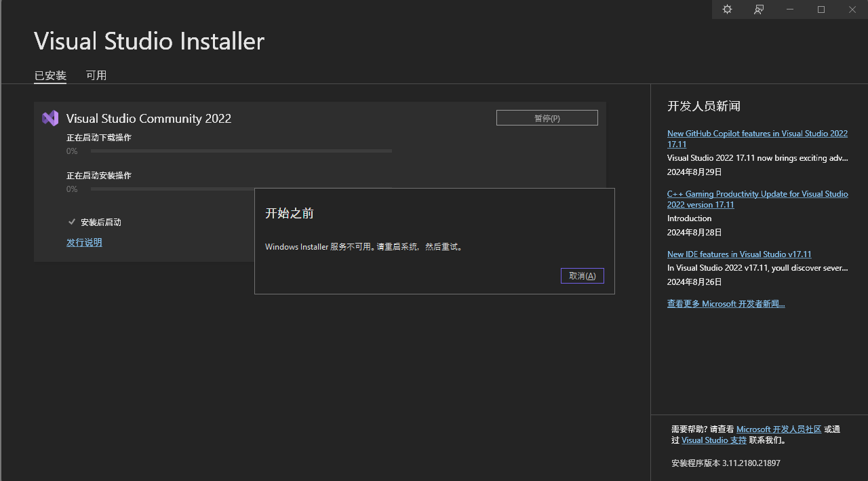Click the date 2024年8月28日
This screenshot has width=868, height=481.
pyautogui.click(x=694, y=233)
